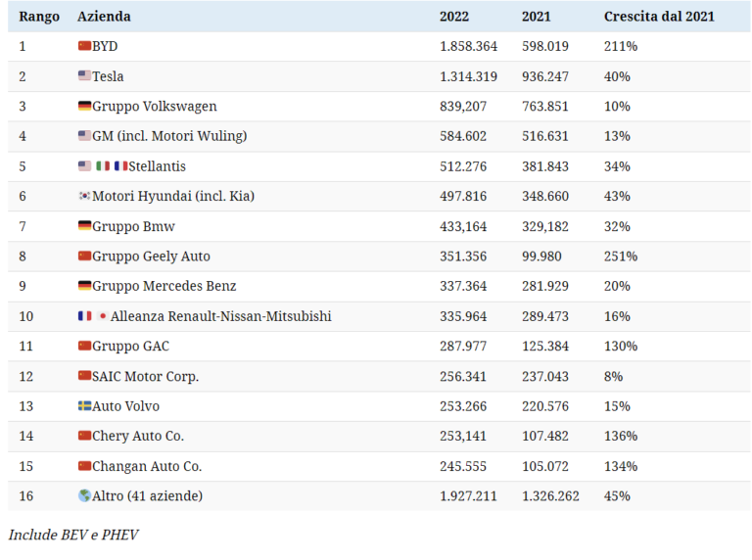
Task: Click Alleanza Renault-Nissan-Mitsubishi name
Action: coord(221,316)
